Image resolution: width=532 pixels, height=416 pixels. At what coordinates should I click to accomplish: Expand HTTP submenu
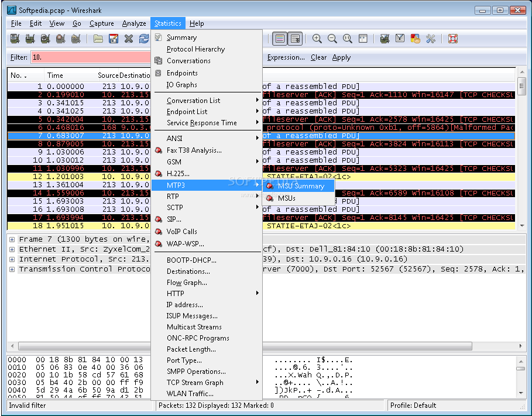206,294
